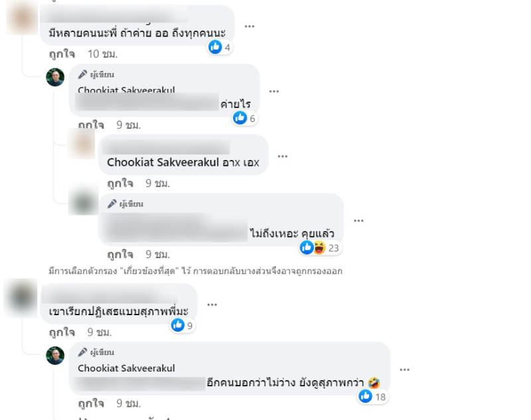Click the tagged Chookiat Sakveerakul mention

point(163,163)
